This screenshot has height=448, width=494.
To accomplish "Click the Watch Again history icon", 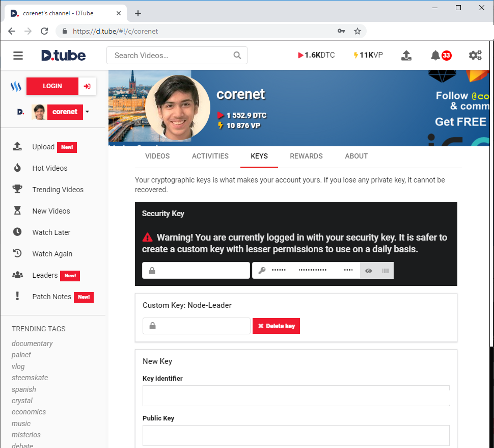I will (17, 253).
